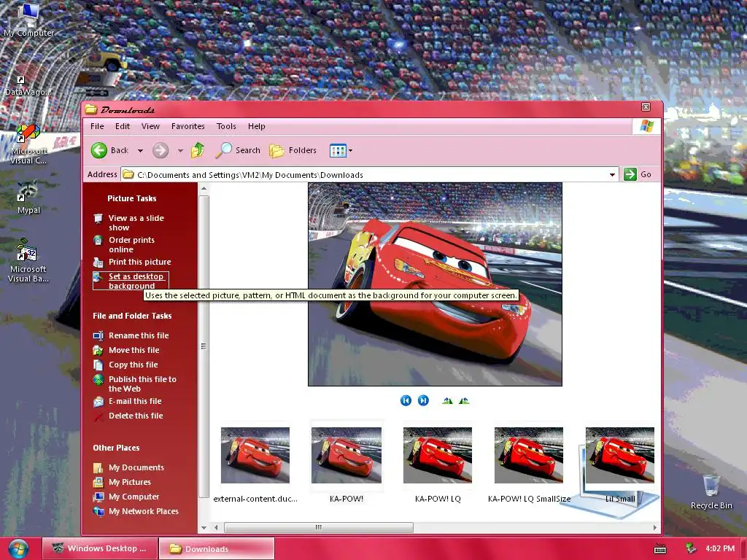Show the previous image in filmstrip
Image resolution: width=747 pixels, height=560 pixels.
click(x=406, y=400)
